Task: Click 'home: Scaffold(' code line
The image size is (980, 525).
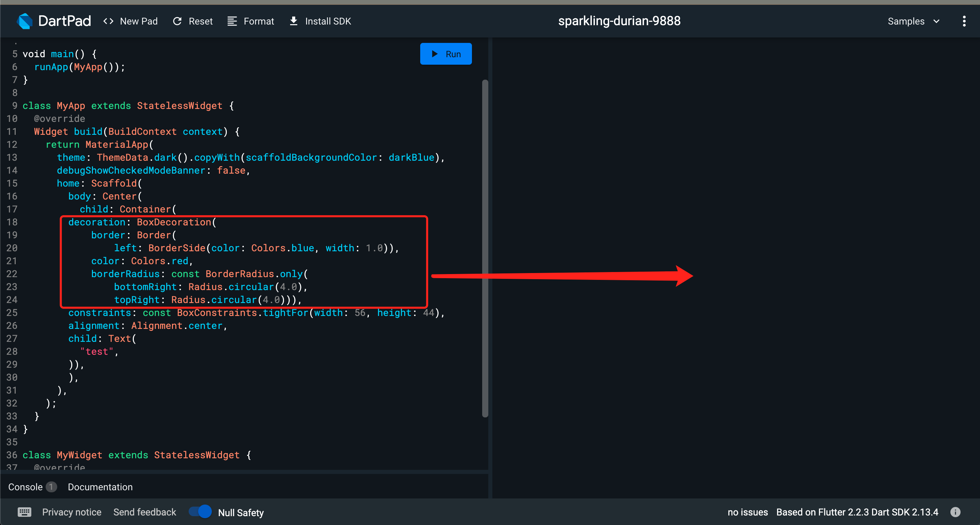Action: (x=99, y=184)
